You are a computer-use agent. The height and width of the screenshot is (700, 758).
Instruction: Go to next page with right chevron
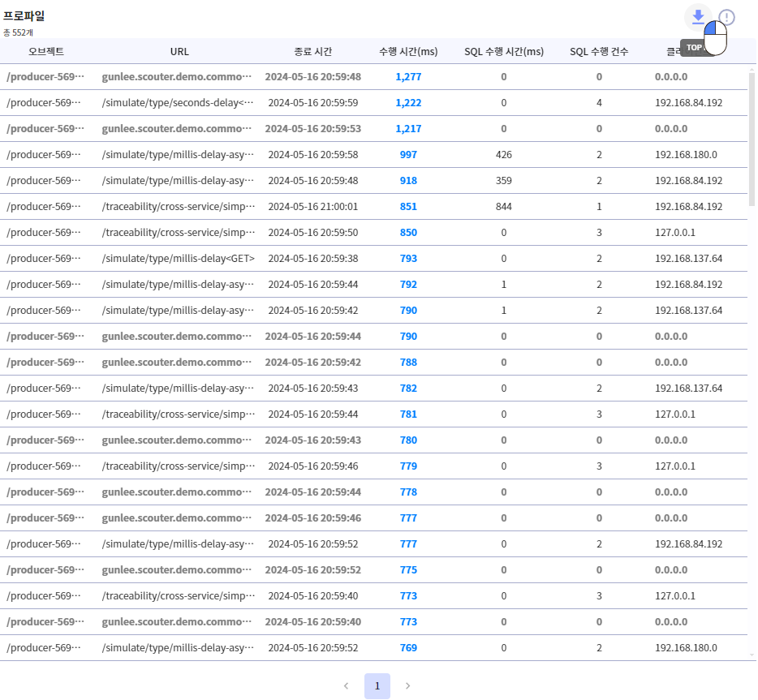(x=407, y=686)
